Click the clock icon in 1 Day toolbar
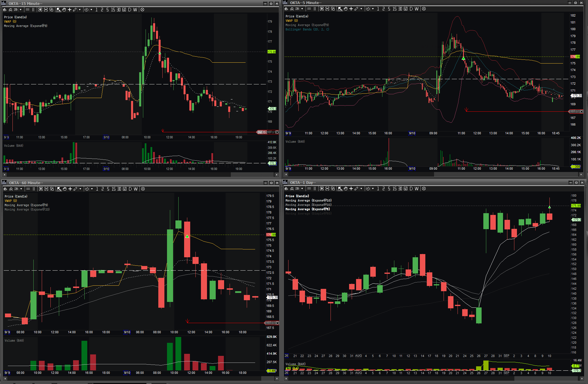 coord(368,189)
